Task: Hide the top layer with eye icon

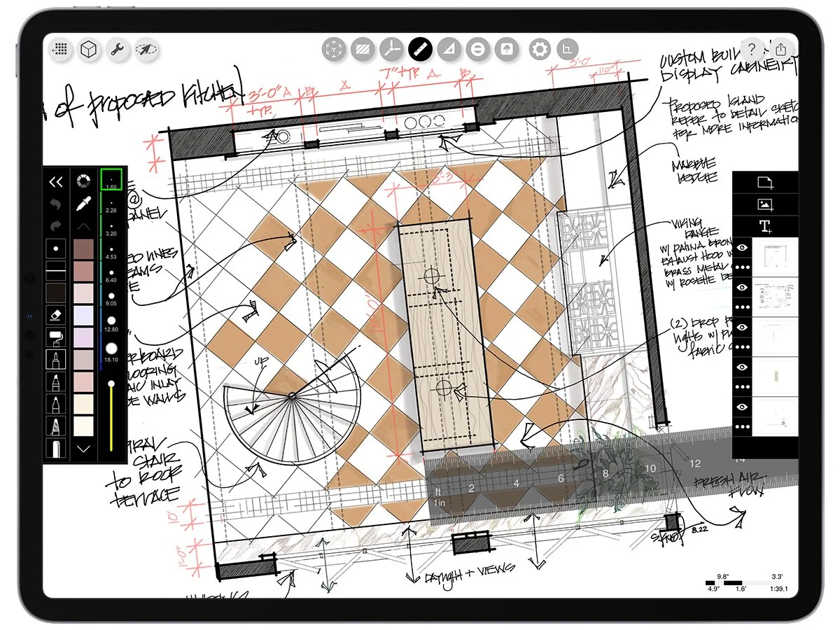Action: coord(743,247)
